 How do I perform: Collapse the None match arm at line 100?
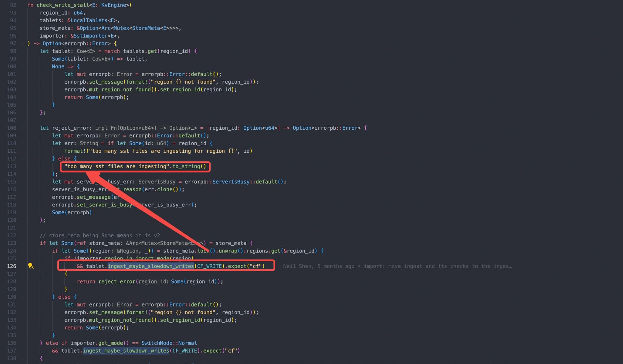tap(22, 66)
